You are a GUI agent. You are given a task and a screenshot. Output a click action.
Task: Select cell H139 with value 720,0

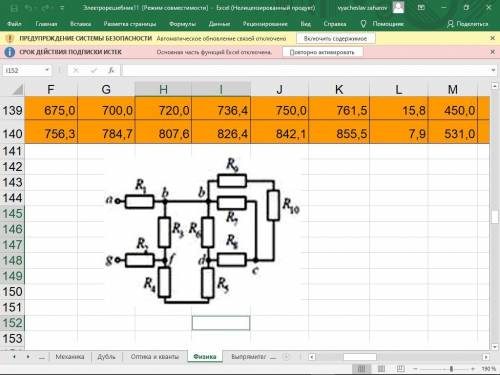click(x=163, y=110)
